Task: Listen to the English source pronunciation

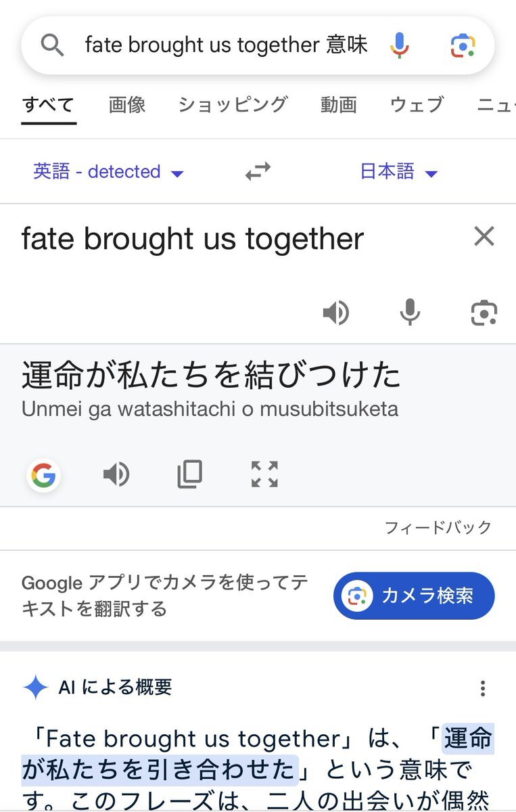Action: point(335,313)
